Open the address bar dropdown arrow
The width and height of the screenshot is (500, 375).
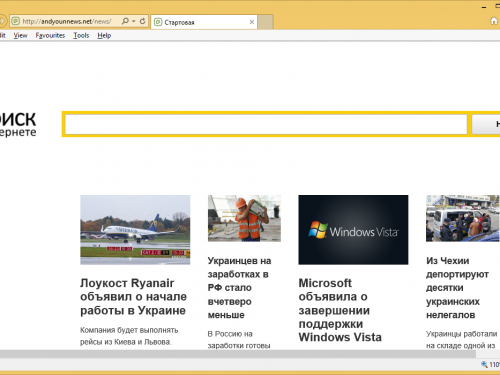pos(134,21)
